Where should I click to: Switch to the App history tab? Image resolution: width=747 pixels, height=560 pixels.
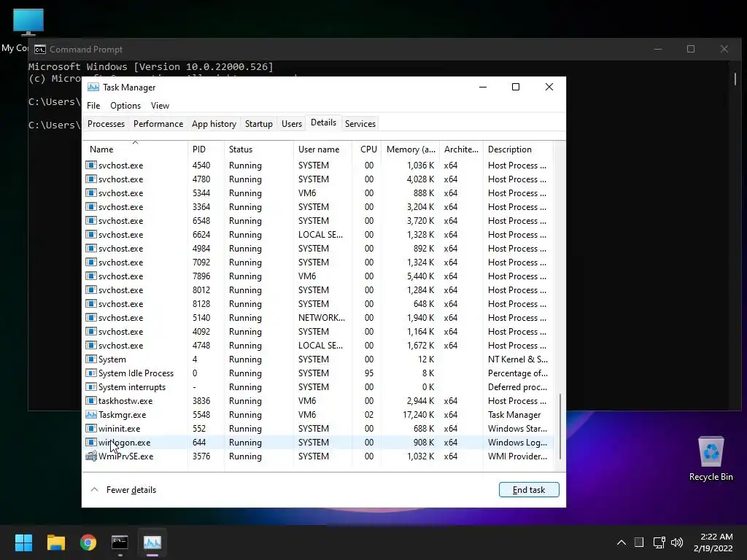coord(214,124)
